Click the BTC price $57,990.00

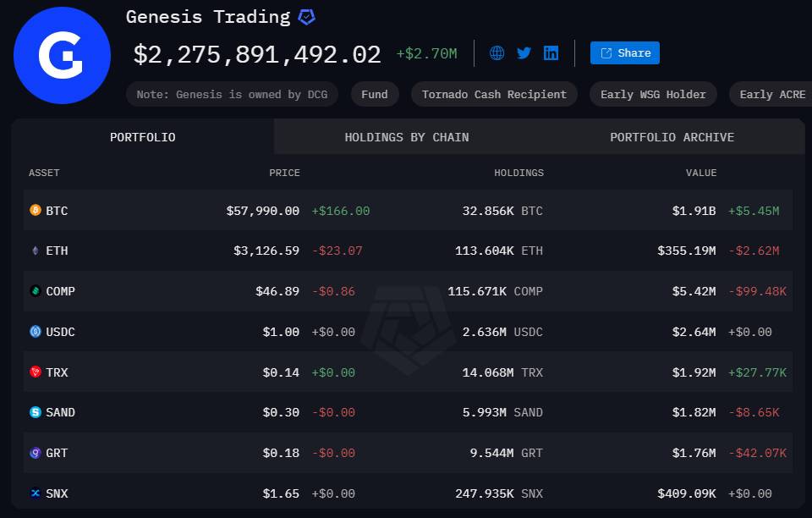(262, 211)
